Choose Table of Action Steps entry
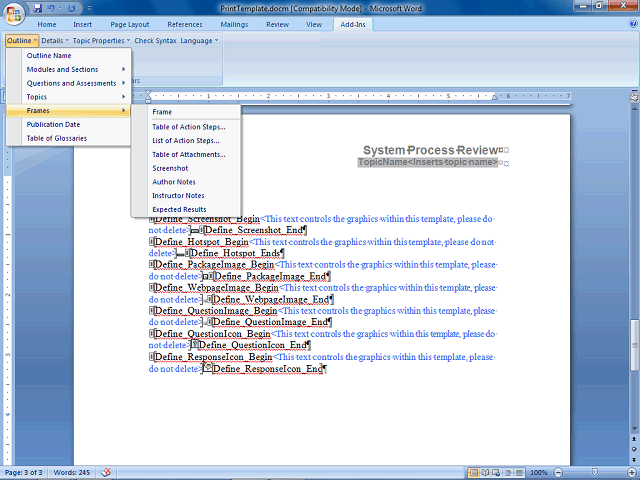Image resolution: width=640 pixels, height=480 pixels. pyautogui.click(x=189, y=127)
